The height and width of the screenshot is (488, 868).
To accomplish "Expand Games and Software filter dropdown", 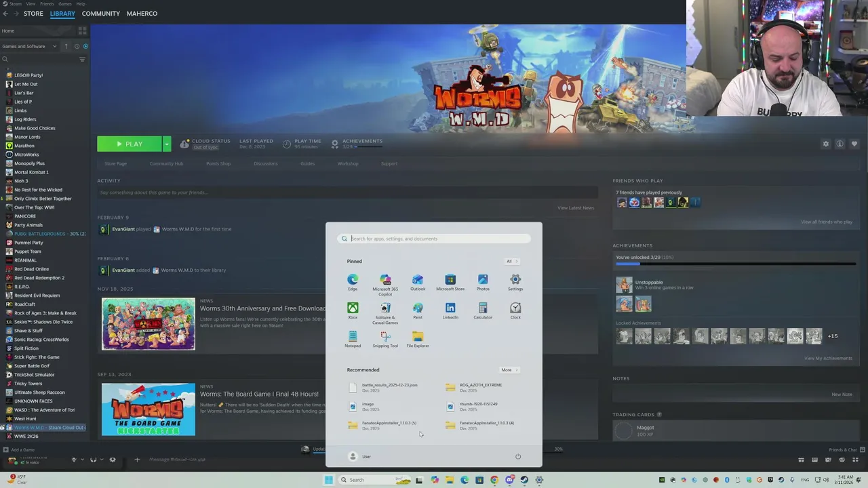I will coord(31,46).
